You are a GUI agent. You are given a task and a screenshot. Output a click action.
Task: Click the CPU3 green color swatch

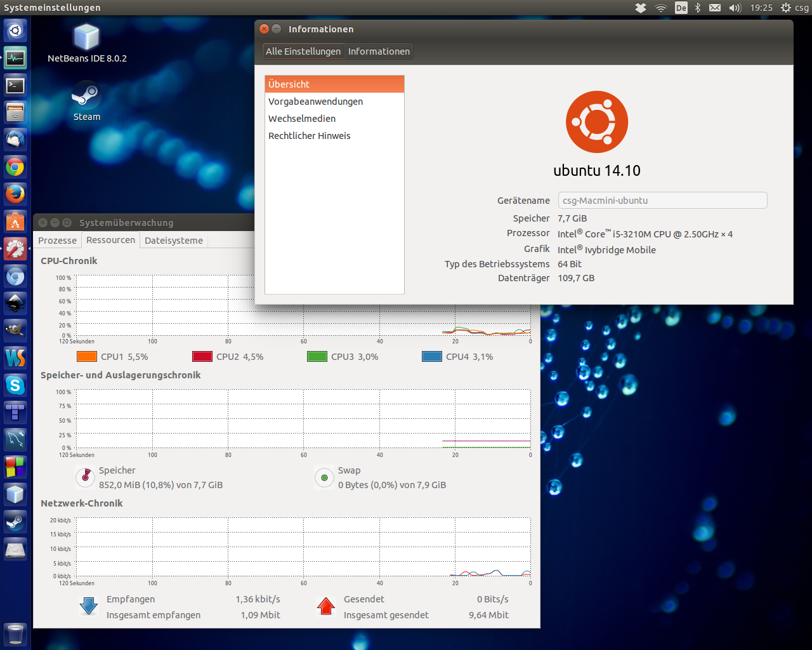(x=317, y=357)
